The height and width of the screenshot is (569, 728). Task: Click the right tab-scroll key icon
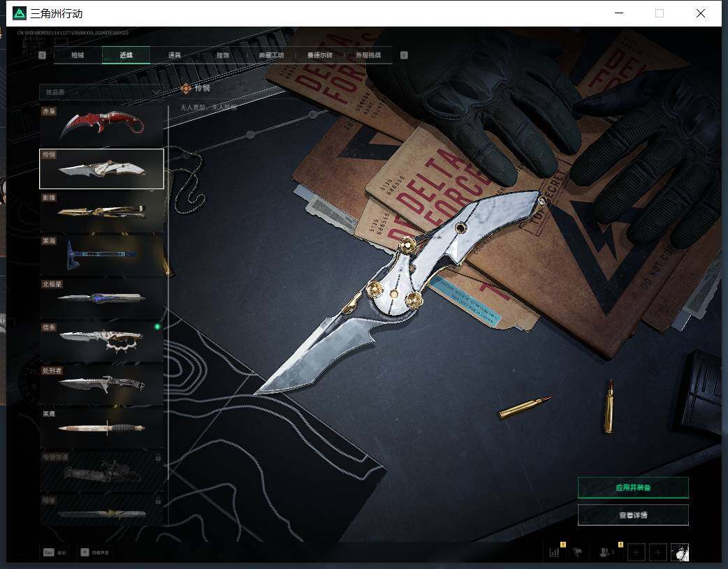coord(404,55)
